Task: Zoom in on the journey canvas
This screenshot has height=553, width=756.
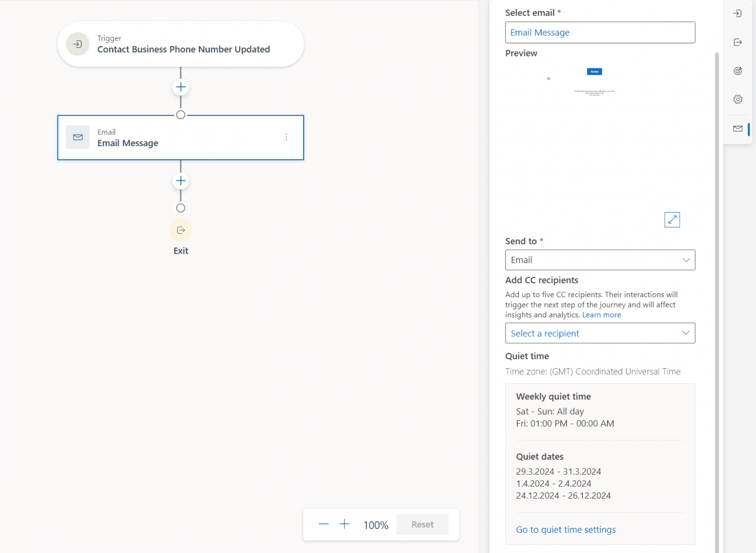Action: (x=345, y=524)
